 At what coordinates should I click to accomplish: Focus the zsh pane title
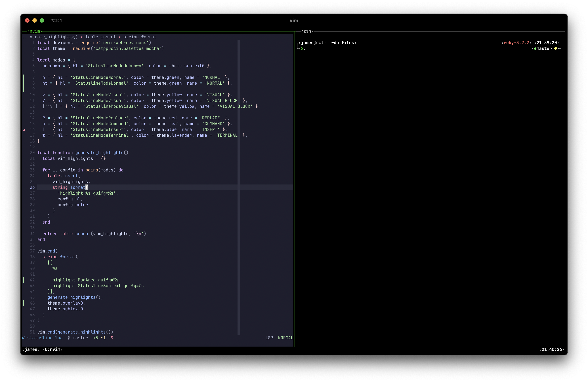point(307,31)
